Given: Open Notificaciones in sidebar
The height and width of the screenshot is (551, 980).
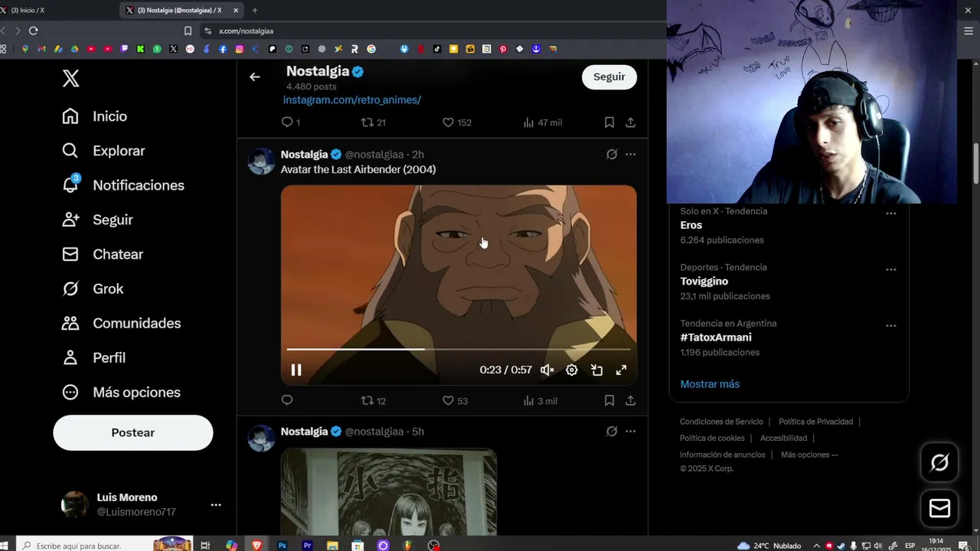Looking at the screenshot, I should [123, 185].
